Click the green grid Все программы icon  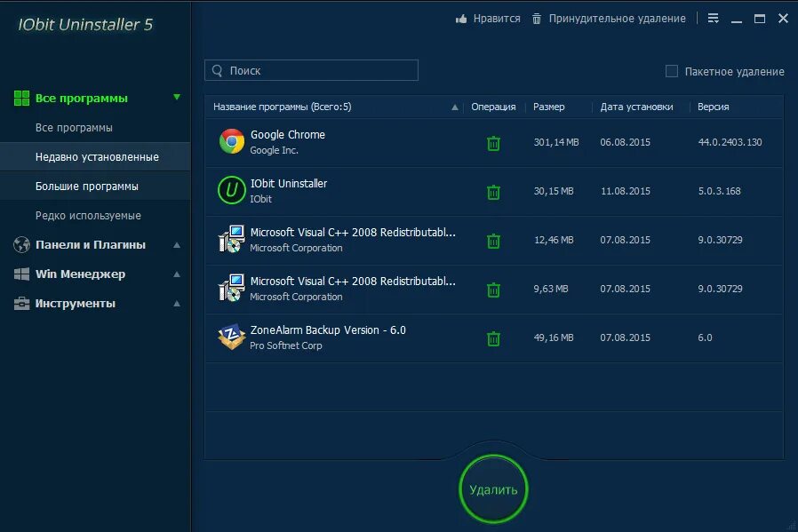[x=21, y=99]
